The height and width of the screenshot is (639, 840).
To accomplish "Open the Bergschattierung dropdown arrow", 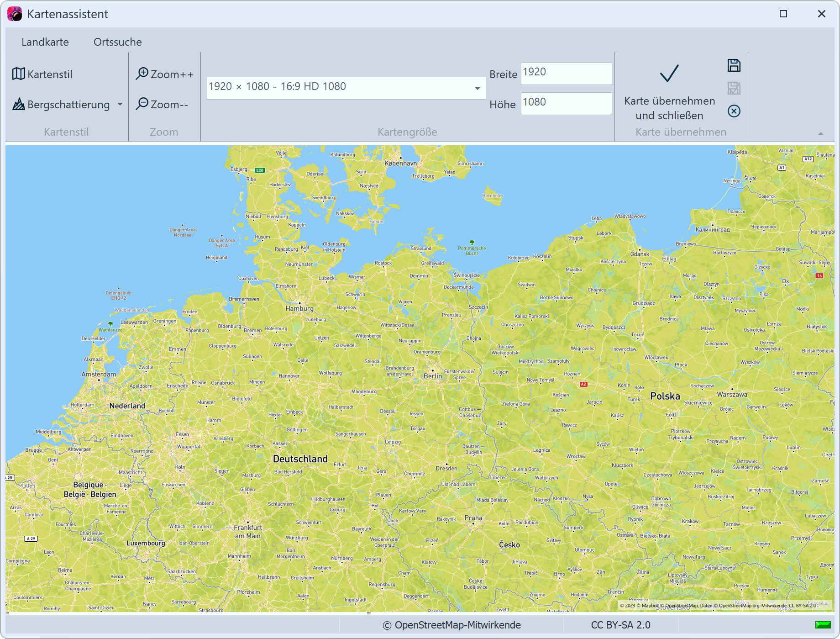I will [120, 104].
